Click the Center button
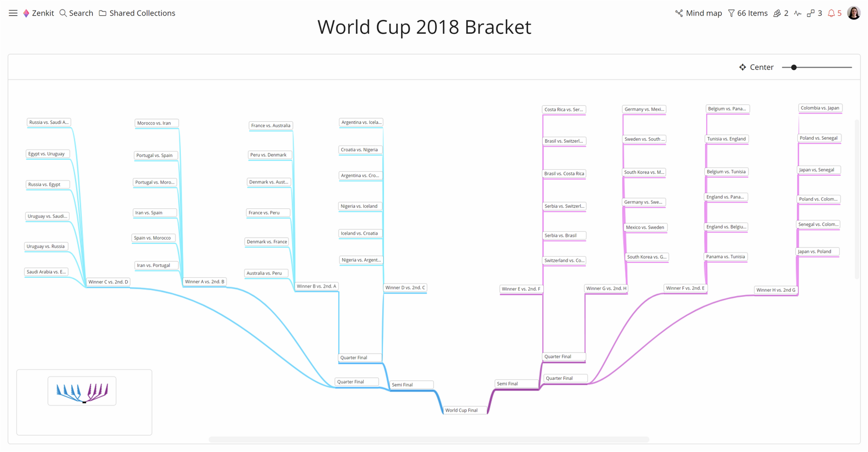This screenshot has width=868, height=452. tap(756, 67)
